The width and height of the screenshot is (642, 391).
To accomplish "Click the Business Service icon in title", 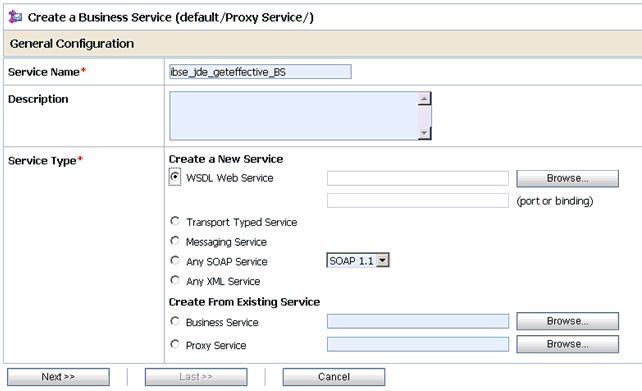I will tap(15, 17).
